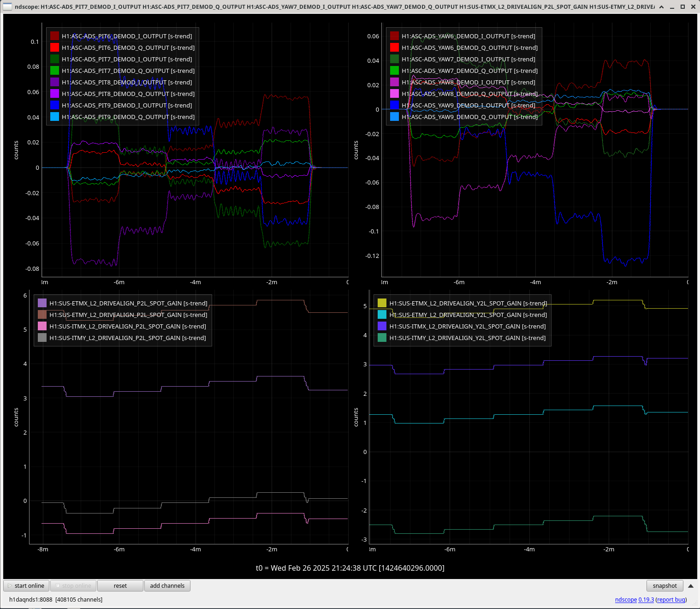The height and width of the screenshot is (609, 700).
Task: Open the report bug link
Action: tap(671, 600)
